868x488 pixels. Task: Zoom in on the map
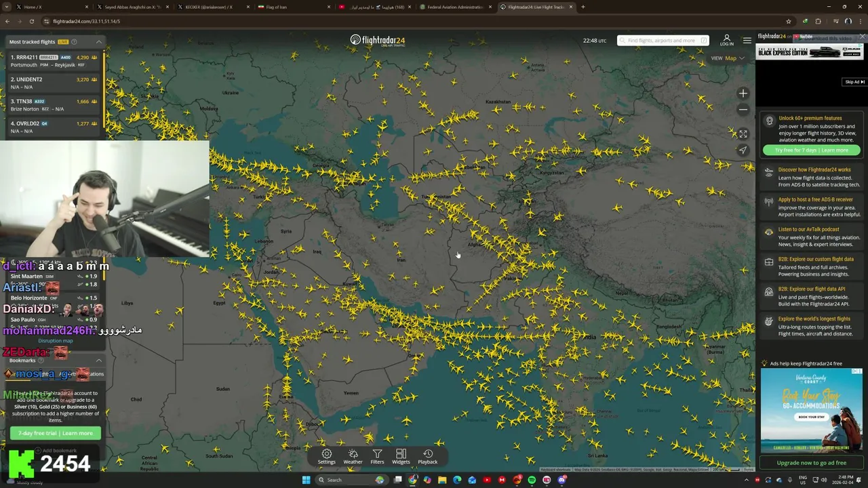pyautogui.click(x=743, y=94)
